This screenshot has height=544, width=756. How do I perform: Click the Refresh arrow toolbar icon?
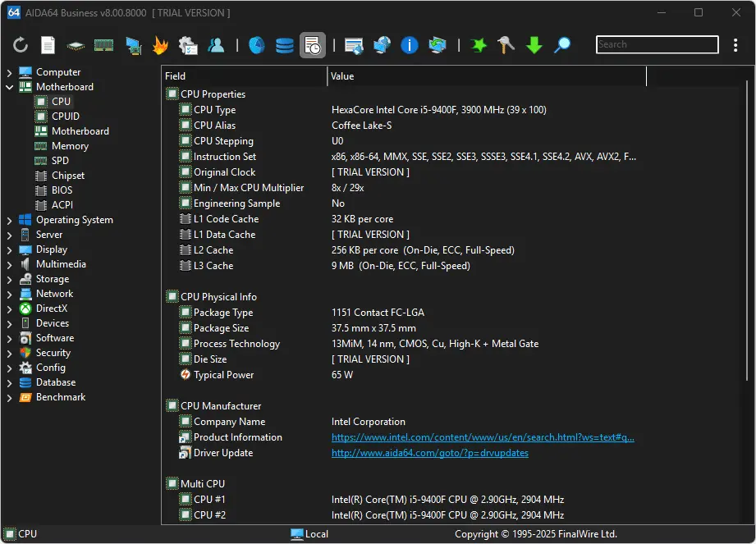pyautogui.click(x=21, y=45)
